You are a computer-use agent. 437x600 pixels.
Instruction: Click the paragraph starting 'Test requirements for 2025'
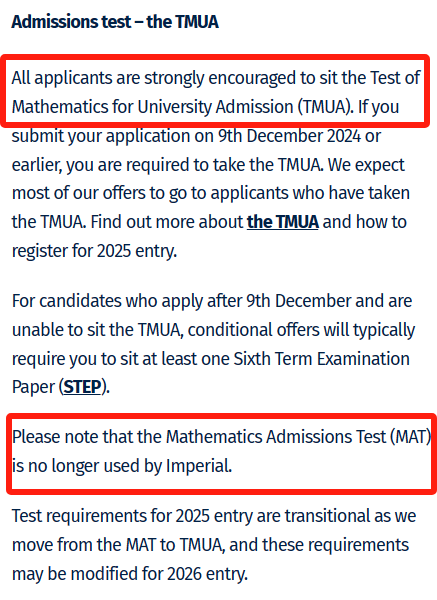click(x=214, y=545)
